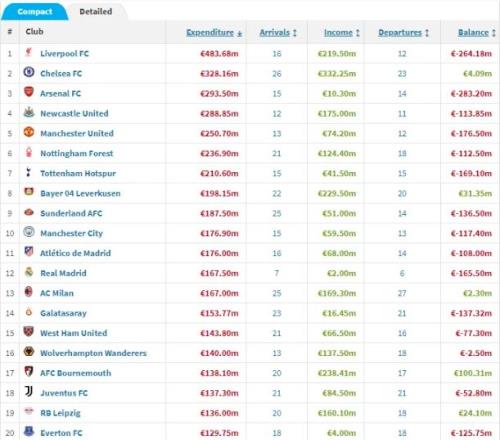
Task: Select the Compact tab
Action: click(x=35, y=12)
